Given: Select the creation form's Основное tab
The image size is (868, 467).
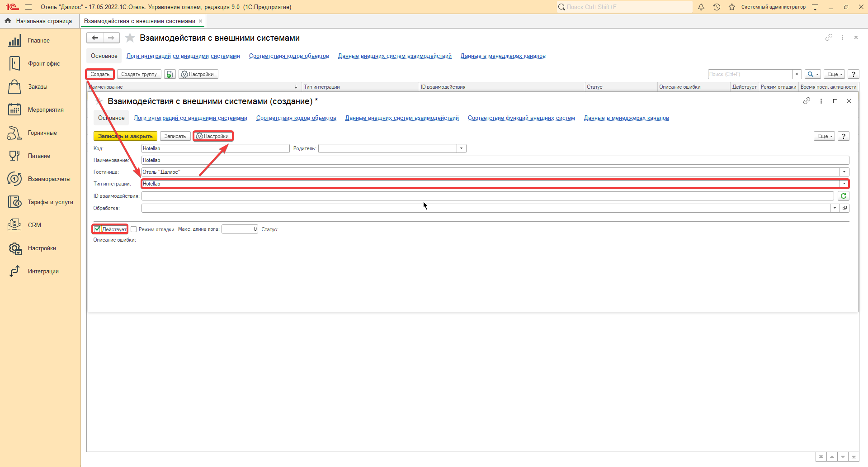Looking at the screenshot, I should tap(111, 118).
